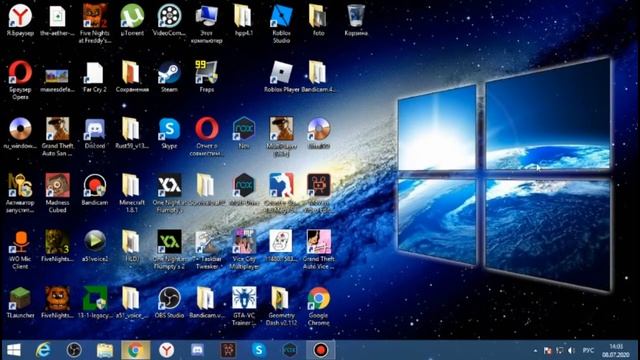
Task: Open the the-aether file on desktop
Action: (x=57, y=20)
